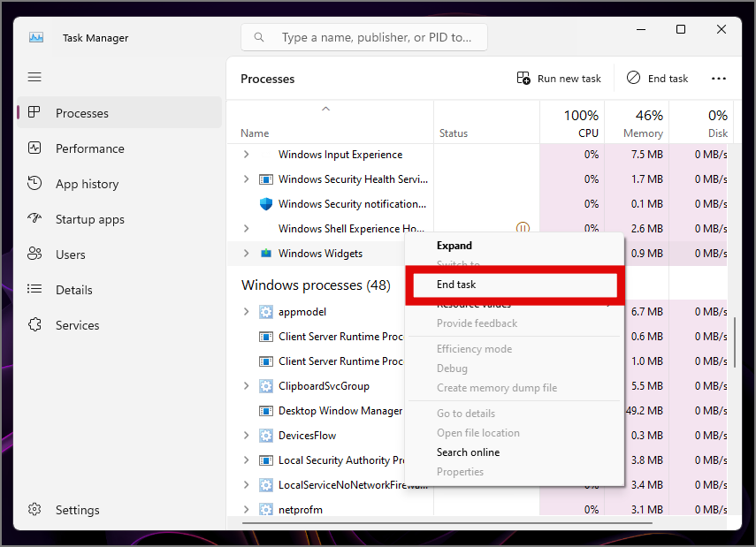Expand Windows Shell Experience Host row
Screen dimensions: 756x547
coord(247,229)
